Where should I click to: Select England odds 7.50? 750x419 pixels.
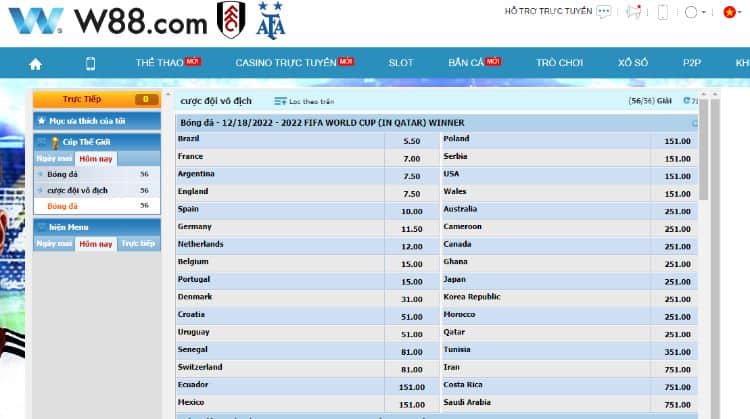[x=411, y=194]
